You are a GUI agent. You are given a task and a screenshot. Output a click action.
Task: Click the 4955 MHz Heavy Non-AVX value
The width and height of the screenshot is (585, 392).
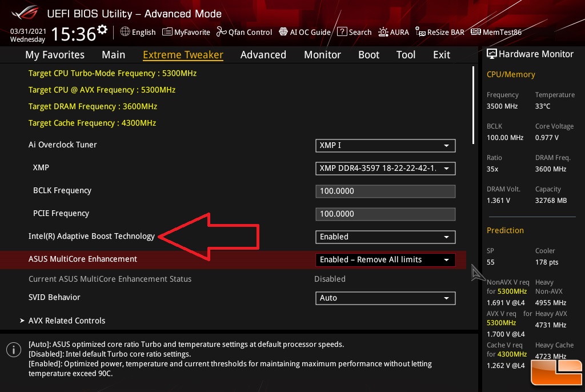point(550,303)
